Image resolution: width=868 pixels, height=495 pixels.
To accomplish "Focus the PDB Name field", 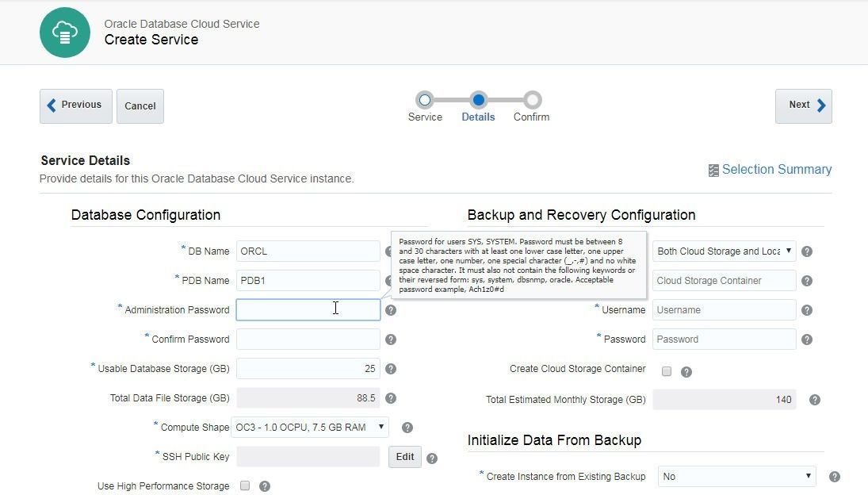I will 308,281.
